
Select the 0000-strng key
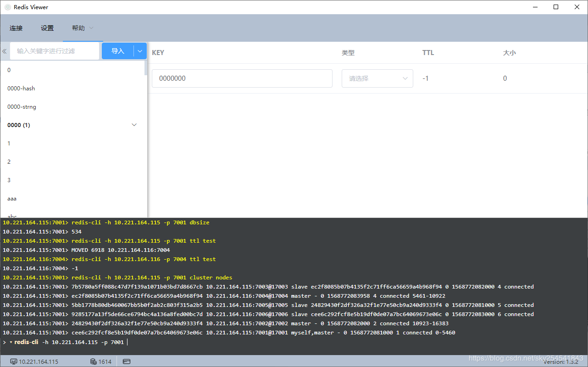coord(72,107)
